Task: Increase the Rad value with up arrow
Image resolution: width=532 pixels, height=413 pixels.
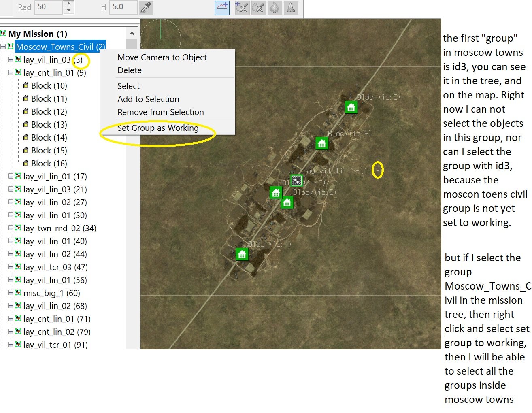Action: tap(68, 4)
